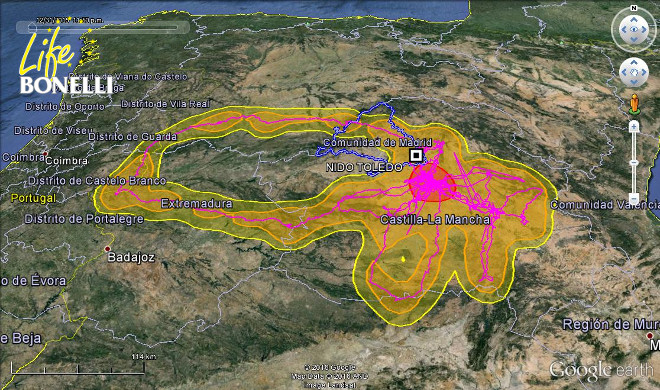Zoom in with the plus button
Viewport: 660px width, 390px height.
coord(634,126)
